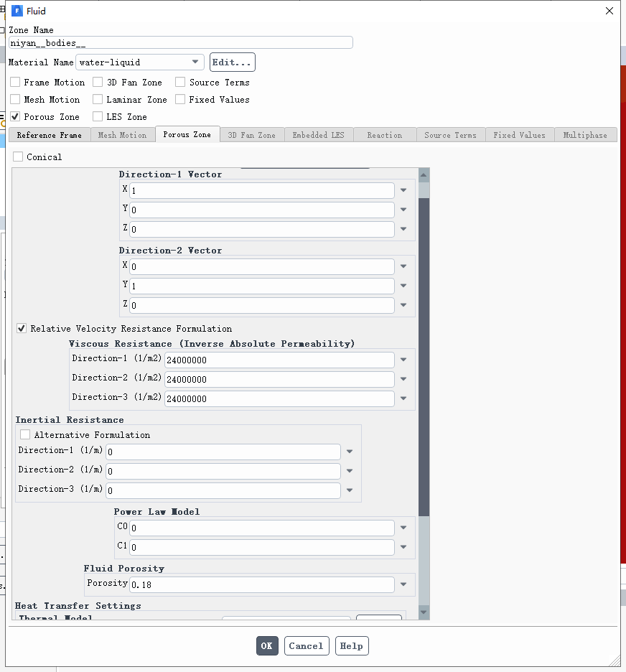Open Viscous Resistance Direction-1 dropdown arrow

(403, 360)
